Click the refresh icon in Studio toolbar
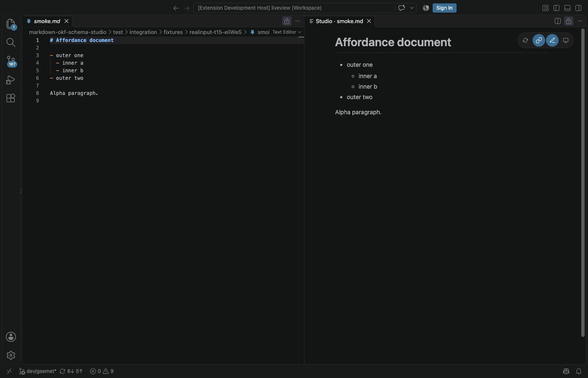The image size is (588, 378). tap(525, 40)
